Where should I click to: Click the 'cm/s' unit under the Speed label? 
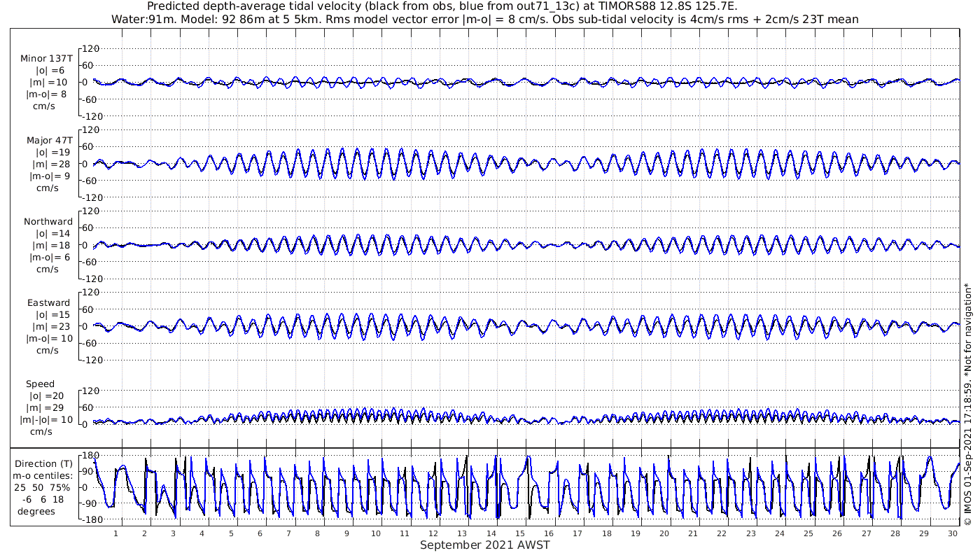(43, 432)
